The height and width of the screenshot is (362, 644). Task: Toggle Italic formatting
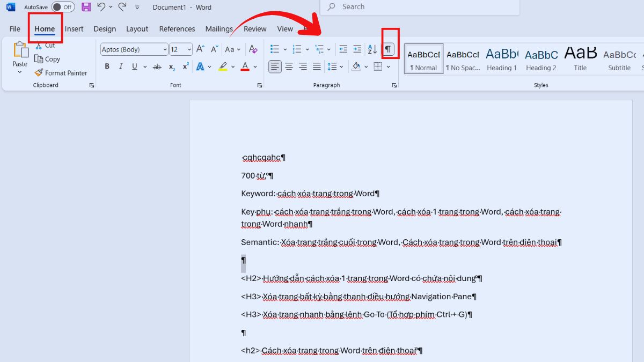point(121,67)
